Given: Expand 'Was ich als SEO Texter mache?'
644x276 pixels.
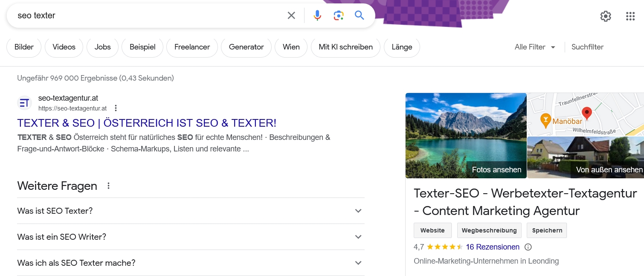Looking at the screenshot, I should (358, 263).
